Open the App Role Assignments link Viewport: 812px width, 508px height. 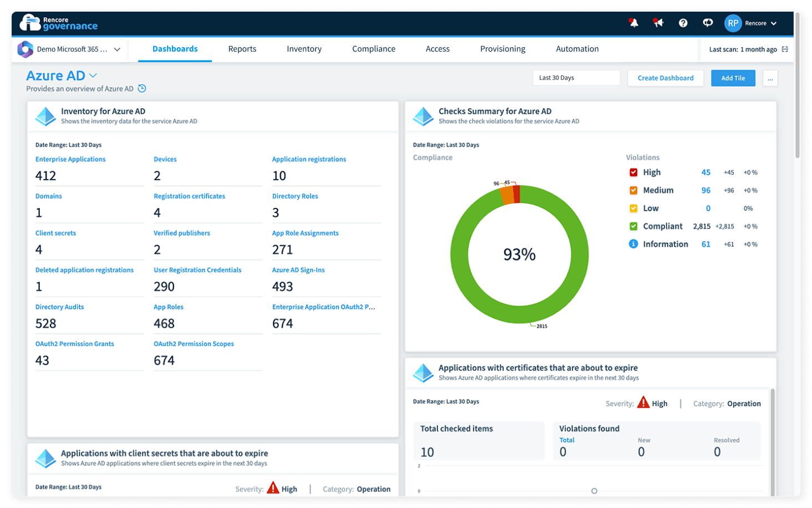click(305, 233)
